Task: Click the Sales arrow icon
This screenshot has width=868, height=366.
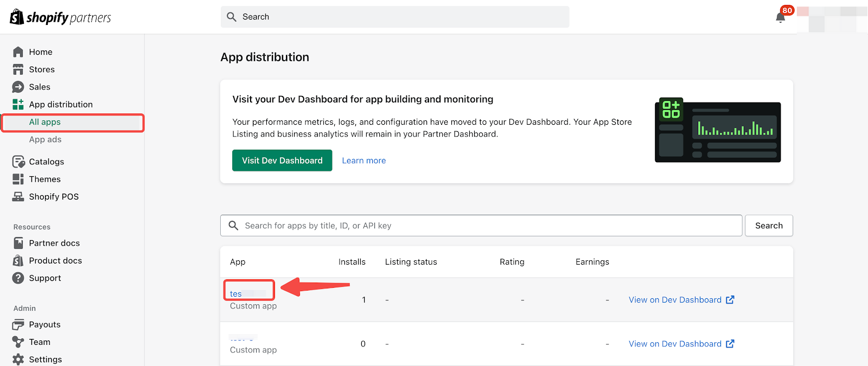Action: (18, 87)
